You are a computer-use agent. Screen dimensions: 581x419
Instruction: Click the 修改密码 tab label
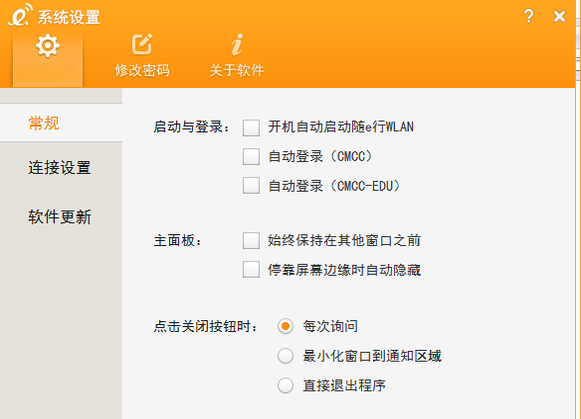tap(142, 70)
